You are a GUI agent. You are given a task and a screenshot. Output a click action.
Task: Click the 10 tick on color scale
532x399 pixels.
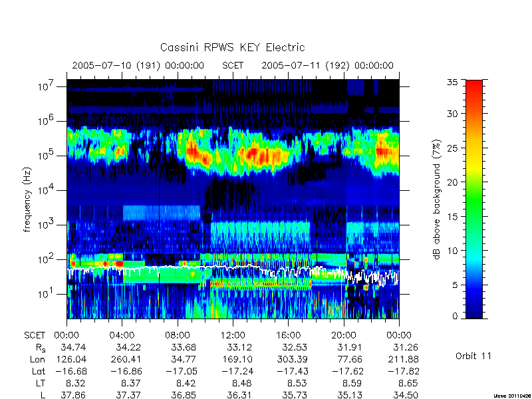point(452,251)
